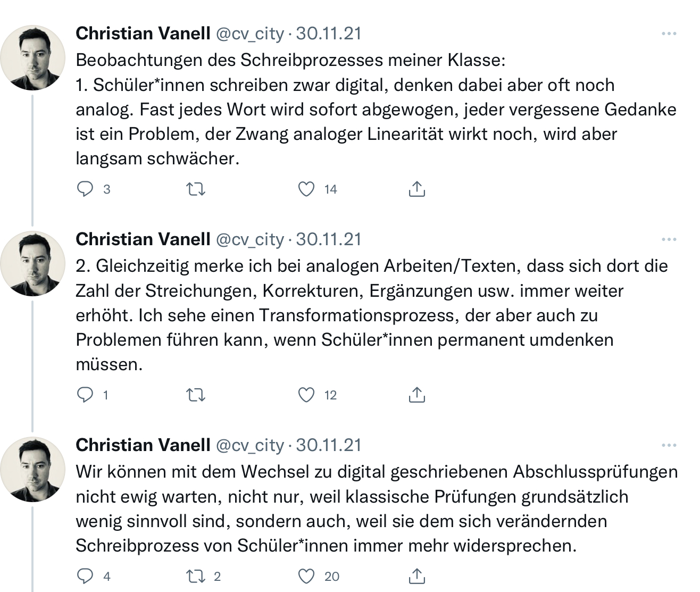Click @cv_city handle on the second tweet
Viewport: 700px width, 592px height.
(x=249, y=239)
